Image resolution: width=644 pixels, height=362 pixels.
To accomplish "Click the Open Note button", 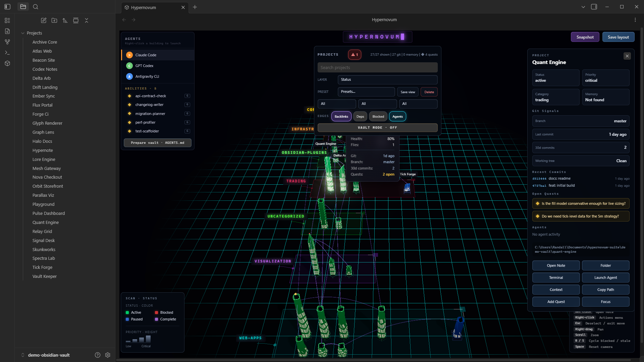I will [x=556, y=265].
